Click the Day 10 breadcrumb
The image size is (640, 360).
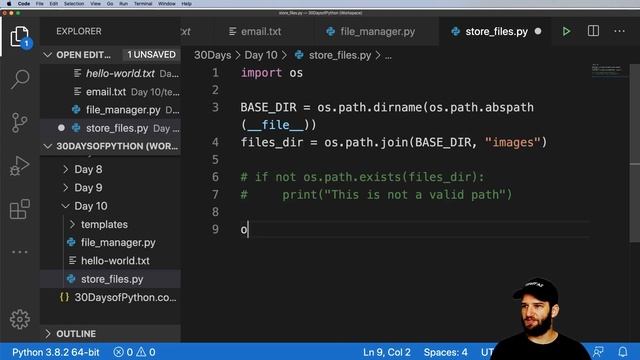coord(260,55)
